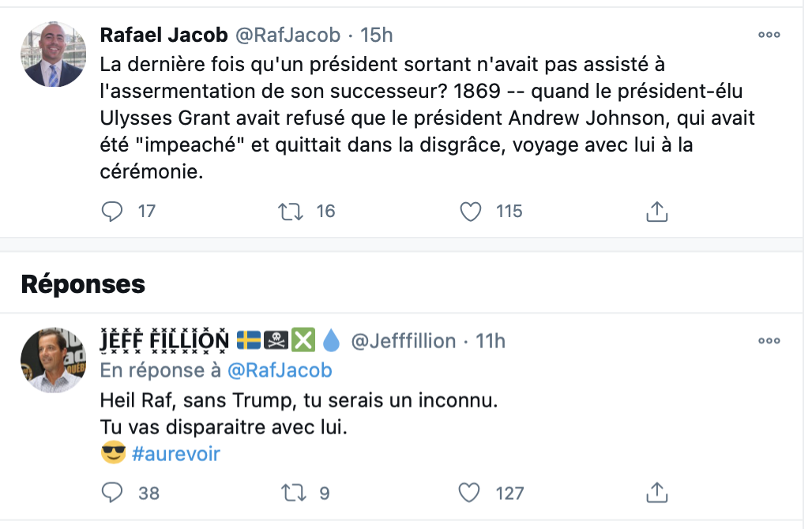Open the 15h timestamp of the tweet
This screenshot has height=529, width=812.
tap(377, 35)
